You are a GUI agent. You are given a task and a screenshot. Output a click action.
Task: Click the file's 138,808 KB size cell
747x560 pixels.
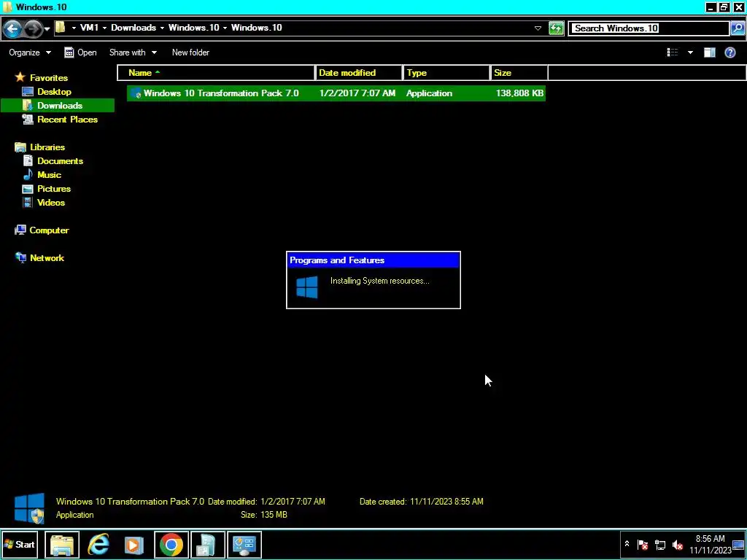(x=519, y=93)
